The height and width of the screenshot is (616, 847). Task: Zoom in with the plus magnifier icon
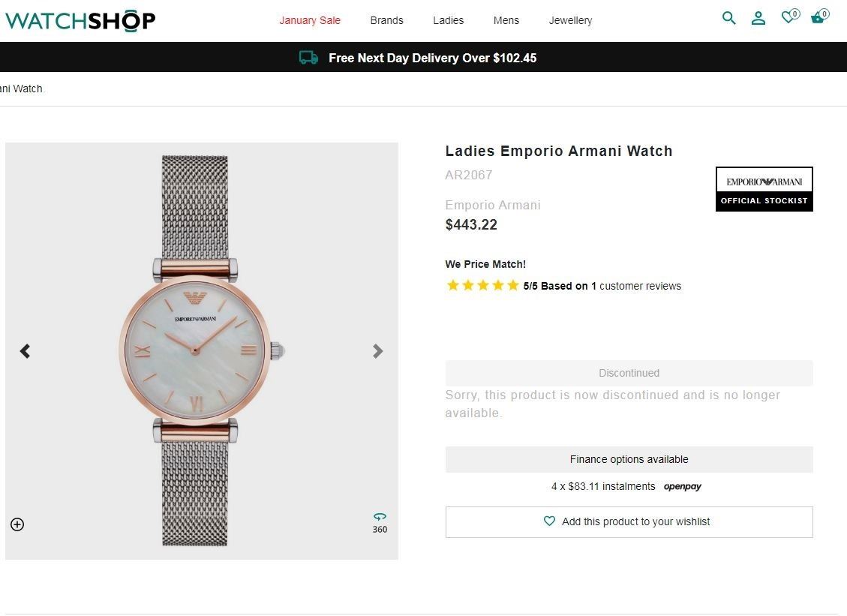pyautogui.click(x=17, y=524)
